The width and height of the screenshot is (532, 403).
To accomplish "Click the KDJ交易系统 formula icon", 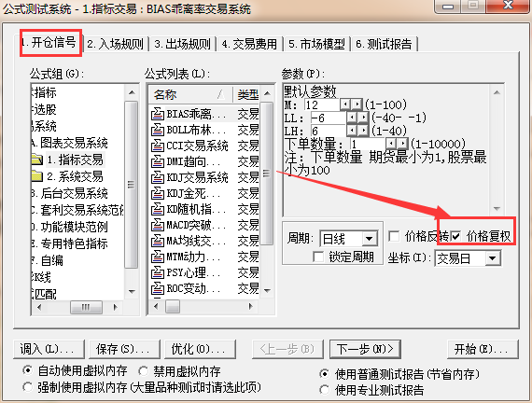I will 158,177.
